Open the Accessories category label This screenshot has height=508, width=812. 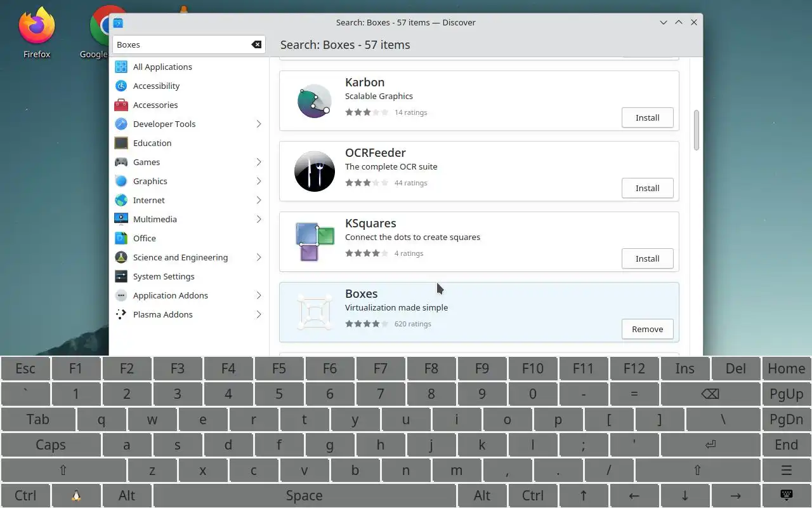(x=155, y=105)
